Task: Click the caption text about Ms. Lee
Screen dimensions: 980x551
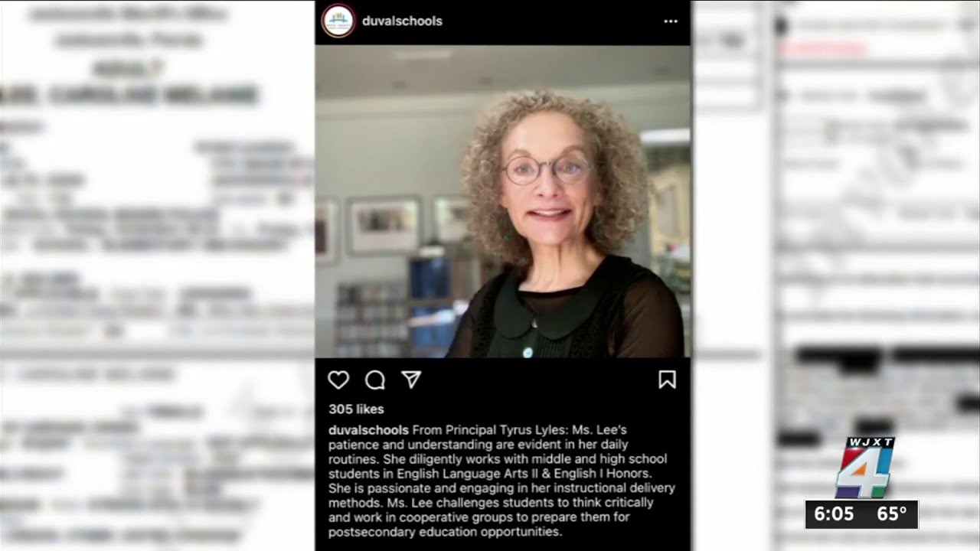Action: (x=502, y=481)
